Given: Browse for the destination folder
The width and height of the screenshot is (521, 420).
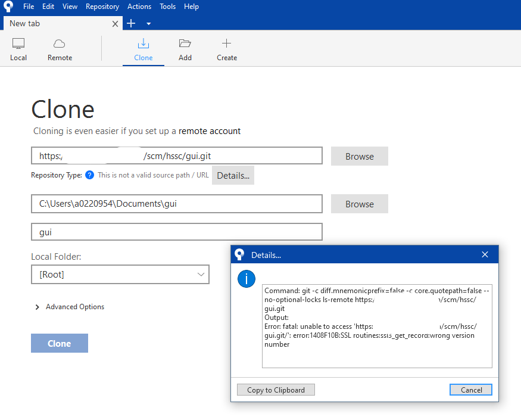Looking at the screenshot, I should [360, 204].
